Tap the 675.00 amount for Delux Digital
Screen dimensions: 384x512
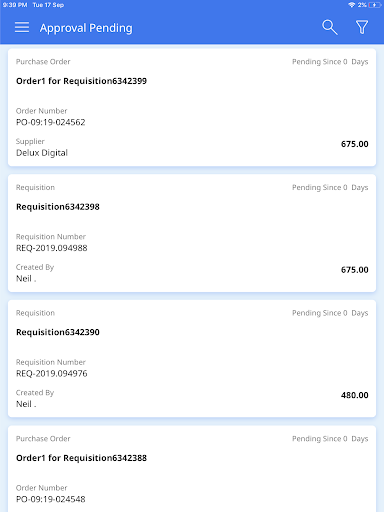(x=355, y=144)
